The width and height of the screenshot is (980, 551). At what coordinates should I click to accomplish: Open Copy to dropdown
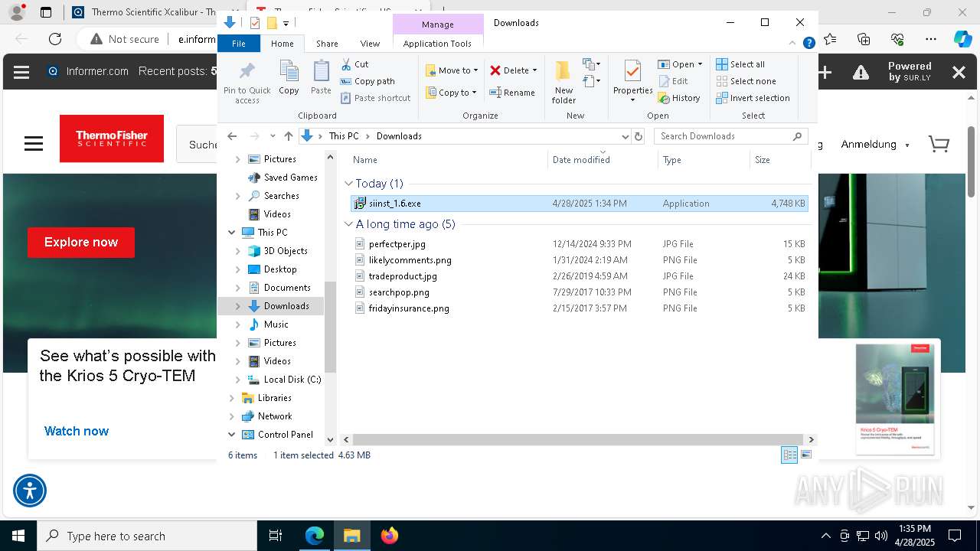tap(452, 93)
